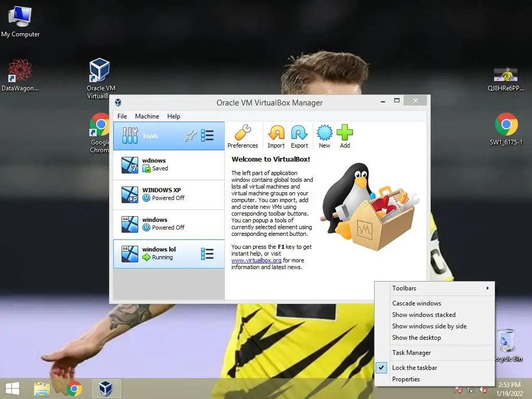
Task: Open the Help menu
Action: pos(174,116)
